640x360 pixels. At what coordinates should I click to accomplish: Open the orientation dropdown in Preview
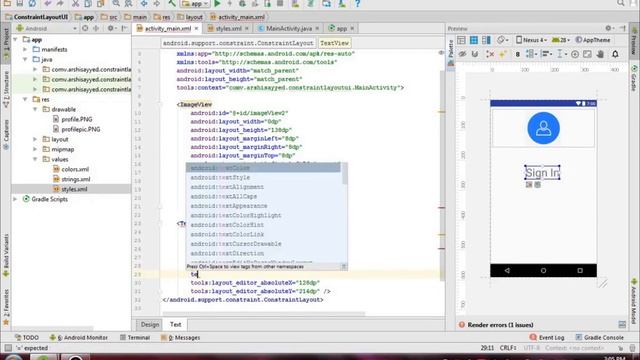(502, 40)
